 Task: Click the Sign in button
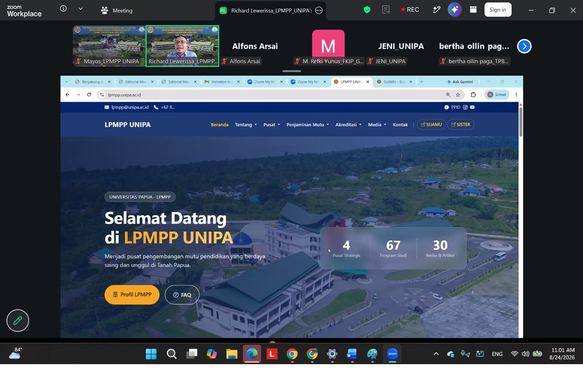tap(498, 10)
